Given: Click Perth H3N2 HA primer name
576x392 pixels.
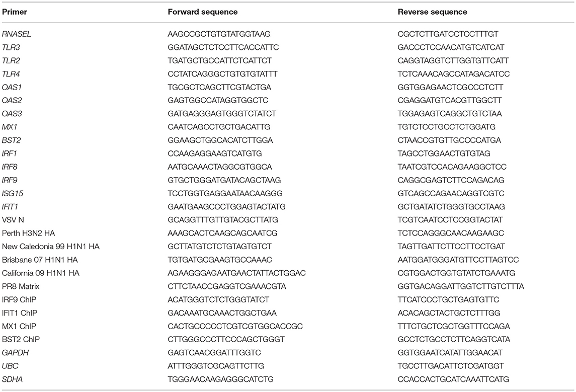Looking at the screenshot, I should tap(29, 233).
